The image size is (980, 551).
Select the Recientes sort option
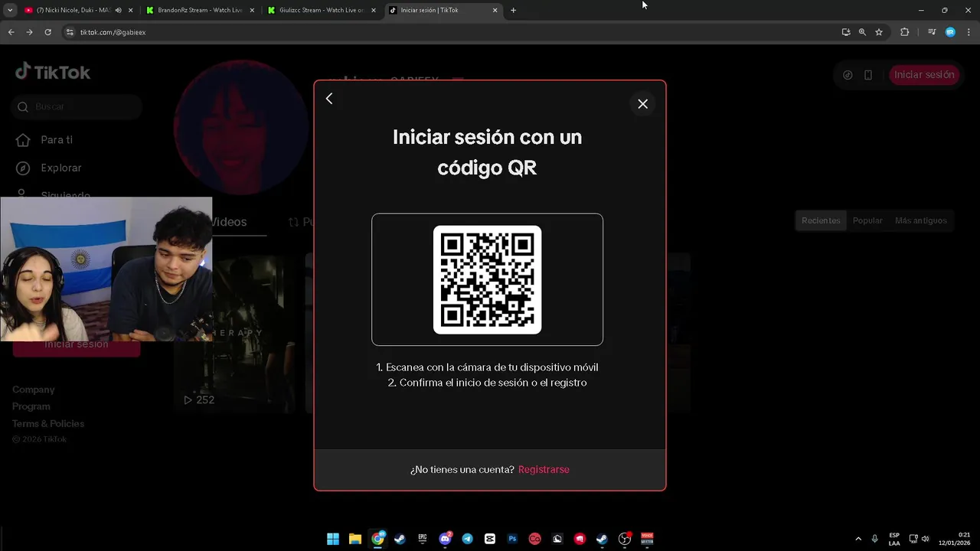coord(821,220)
